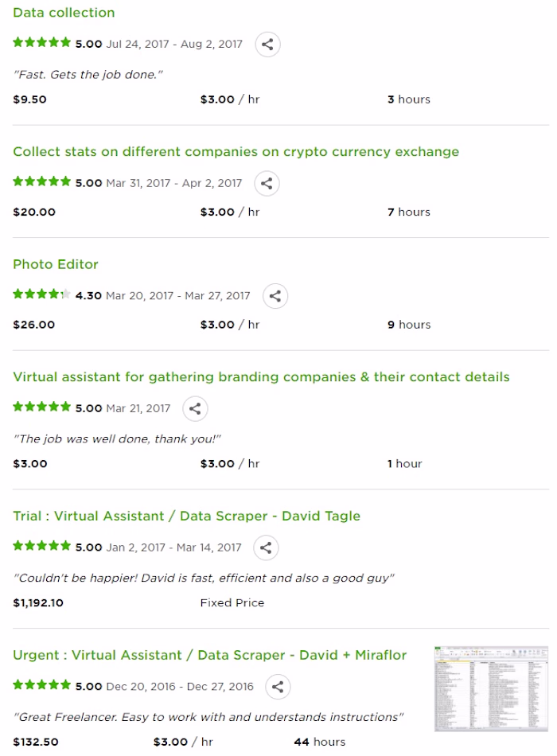Screen dimensions: 557x756
Task: Share the Trial David Tagle job review
Action: [266, 548]
